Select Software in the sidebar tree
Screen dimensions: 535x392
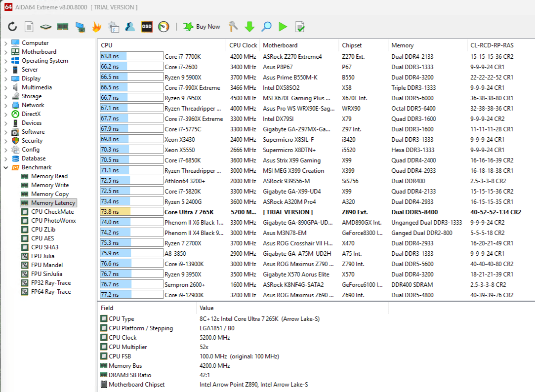(33, 132)
